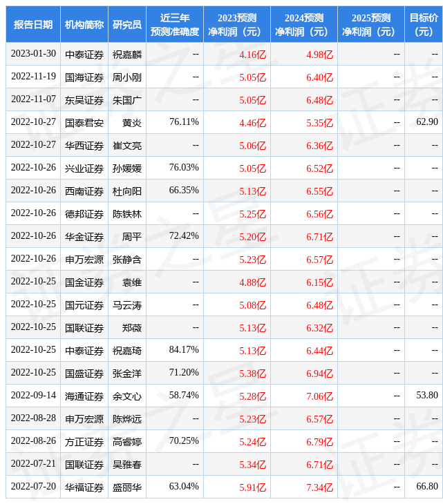443x504 pixels.
Task: Click 国海证券 institution cell
Action: pyautogui.click(x=84, y=77)
